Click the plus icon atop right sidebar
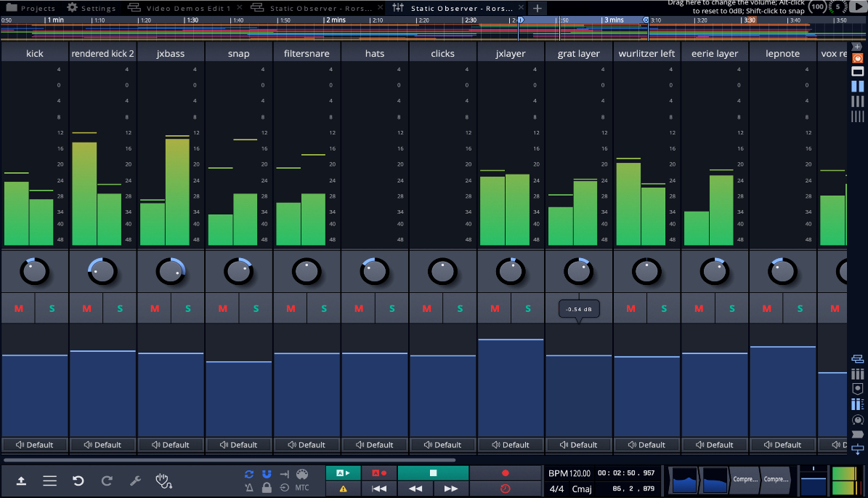 858,47
